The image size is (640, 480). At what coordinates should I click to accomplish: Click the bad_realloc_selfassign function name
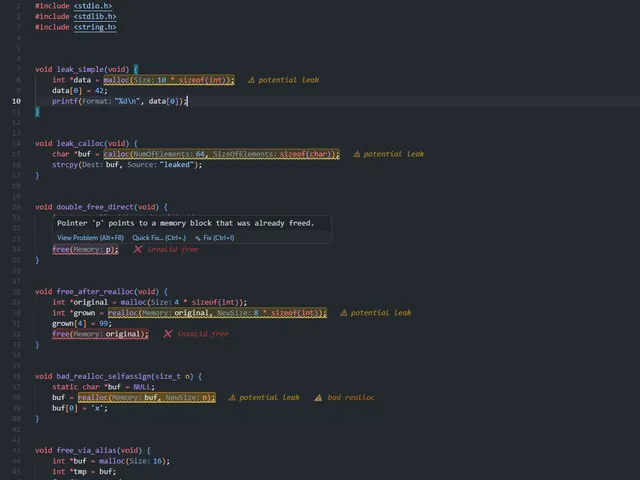[103, 376]
